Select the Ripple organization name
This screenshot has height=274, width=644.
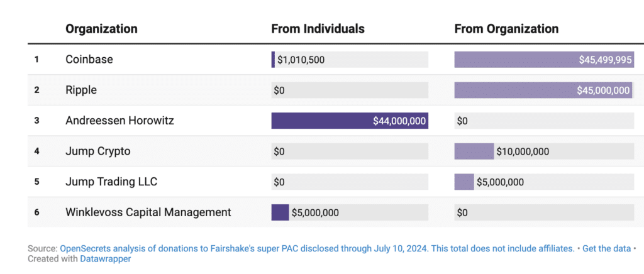[81, 90]
